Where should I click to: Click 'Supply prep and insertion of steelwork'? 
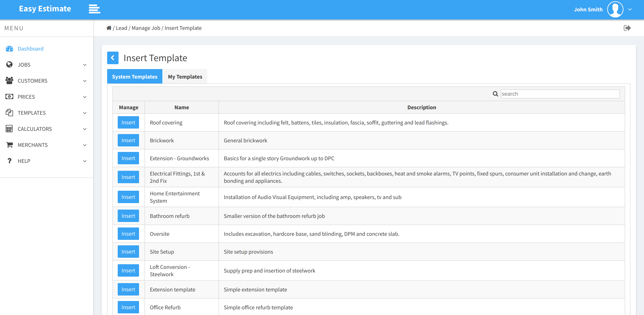270,271
